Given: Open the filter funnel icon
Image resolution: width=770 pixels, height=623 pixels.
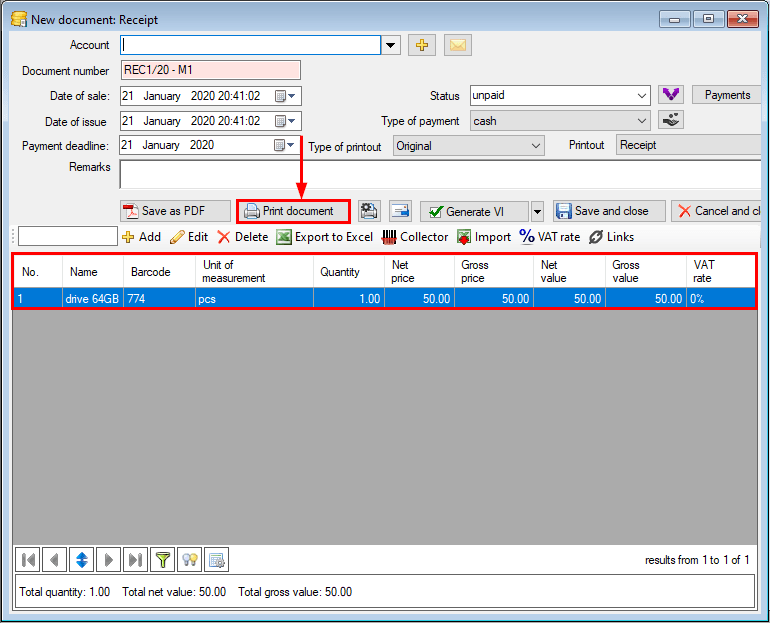Looking at the screenshot, I should 163,560.
